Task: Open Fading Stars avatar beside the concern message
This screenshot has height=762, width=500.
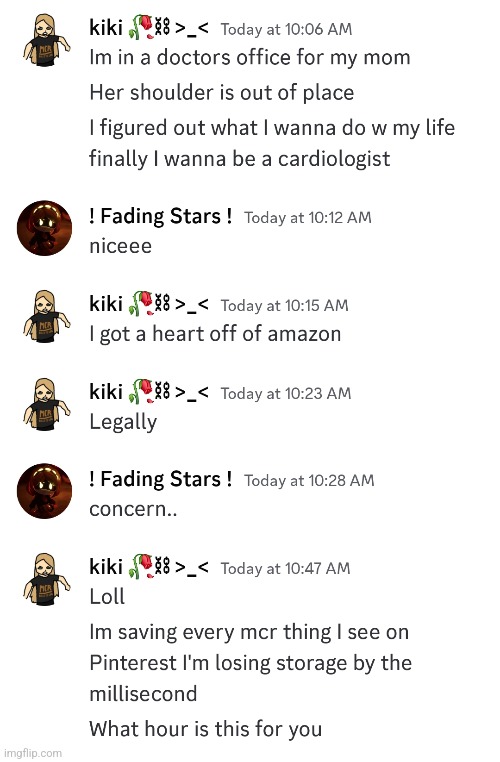Action: 44,491
